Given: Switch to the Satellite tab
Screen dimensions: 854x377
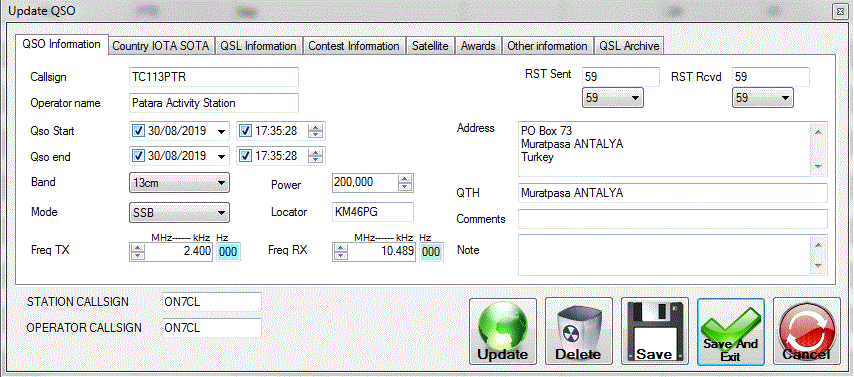Looking at the screenshot, I should click(430, 46).
